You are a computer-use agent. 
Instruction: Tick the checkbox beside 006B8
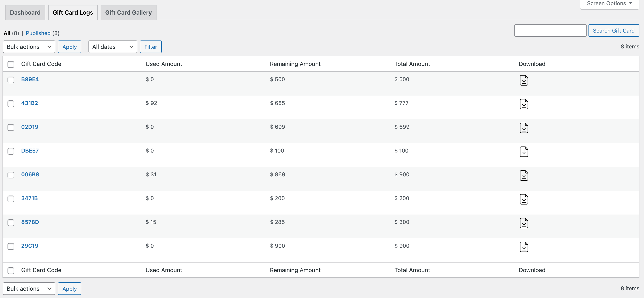point(11,175)
